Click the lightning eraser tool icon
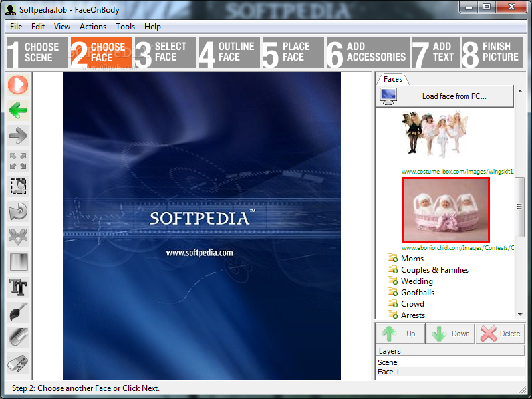The width and height of the screenshot is (532, 399). click(x=18, y=363)
